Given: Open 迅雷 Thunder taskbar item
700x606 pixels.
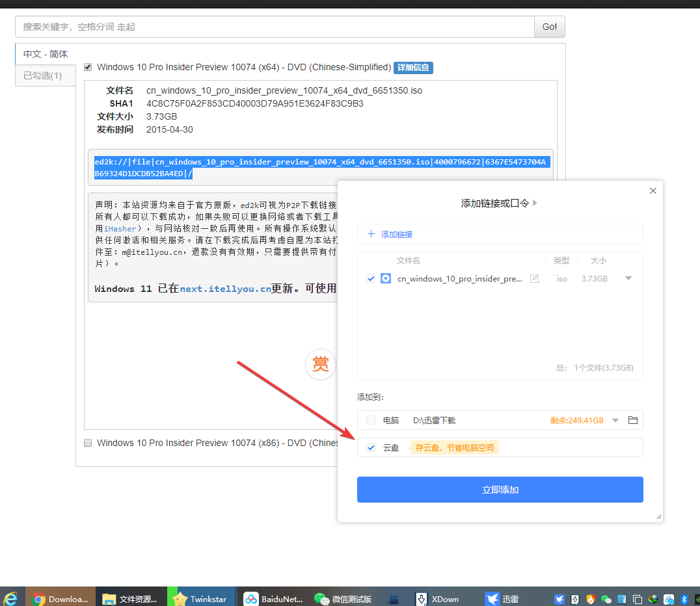Looking at the screenshot, I should [502, 598].
